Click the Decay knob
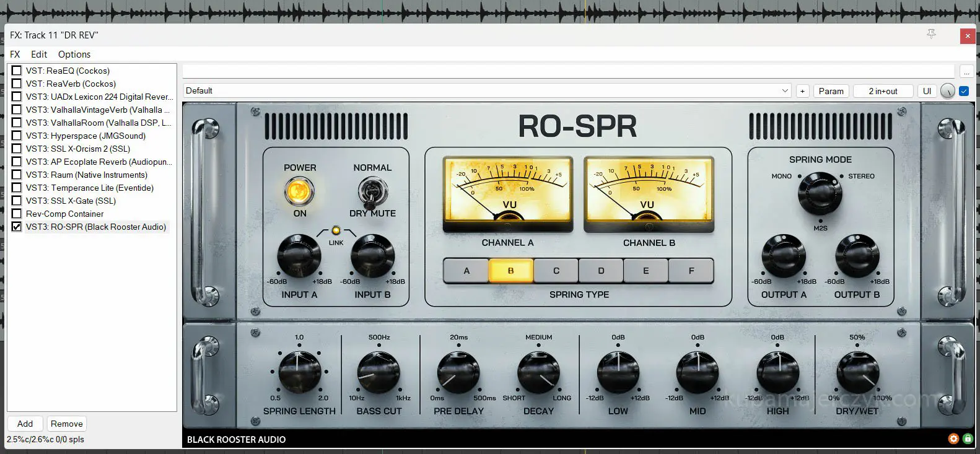Viewport: 980px width, 454px height. pyautogui.click(x=538, y=372)
